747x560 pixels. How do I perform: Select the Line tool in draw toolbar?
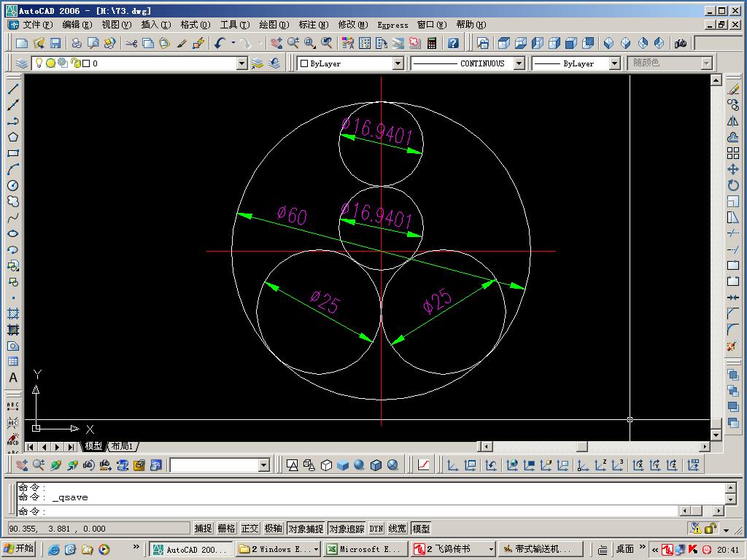pyautogui.click(x=13, y=89)
